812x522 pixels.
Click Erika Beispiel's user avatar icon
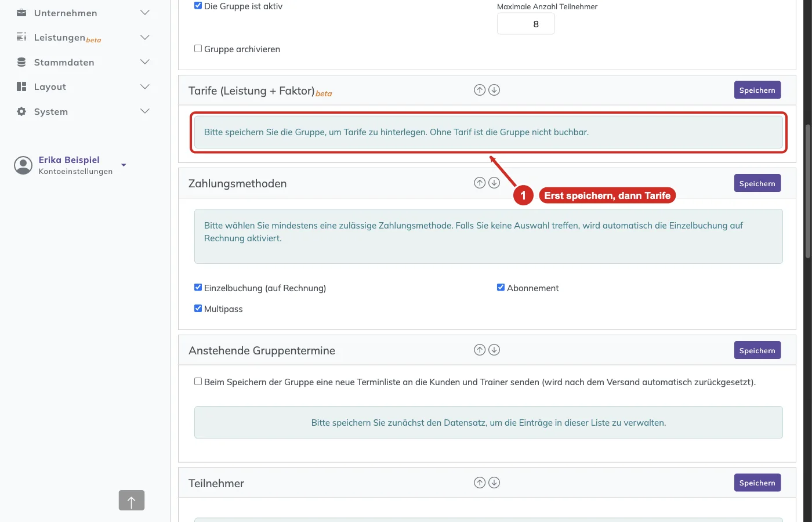[23, 165]
